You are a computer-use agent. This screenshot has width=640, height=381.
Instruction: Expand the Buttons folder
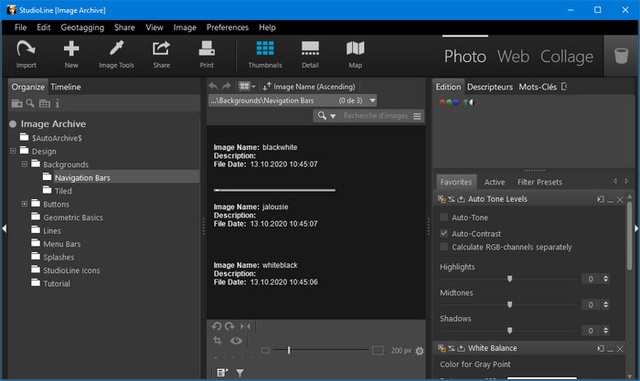click(24, 204)
